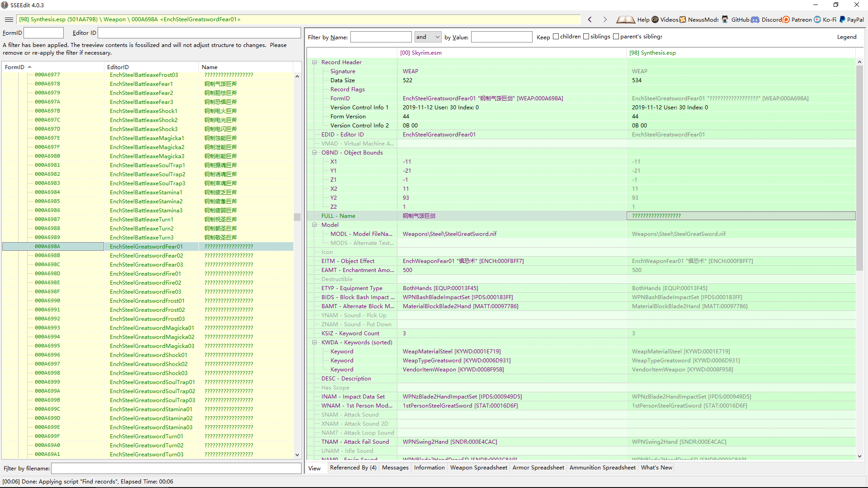
Task: Navigate back using the left arrow
Action: pos(590,19)
